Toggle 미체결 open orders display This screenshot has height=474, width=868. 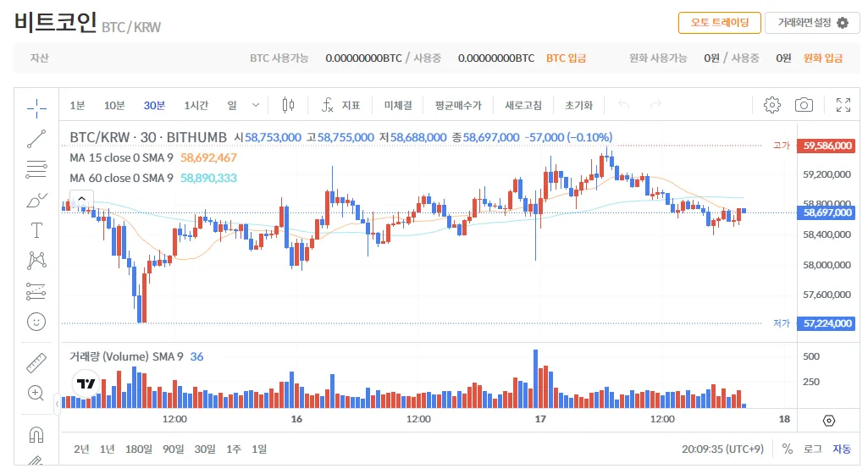click(x=398, y=105)
